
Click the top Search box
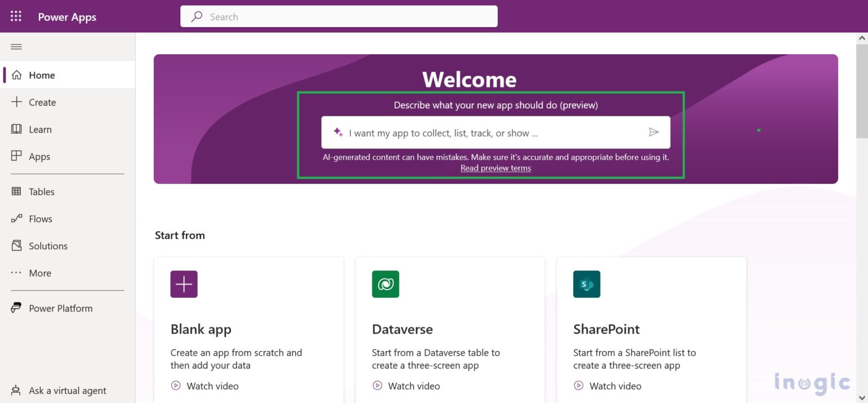point(339,17)
